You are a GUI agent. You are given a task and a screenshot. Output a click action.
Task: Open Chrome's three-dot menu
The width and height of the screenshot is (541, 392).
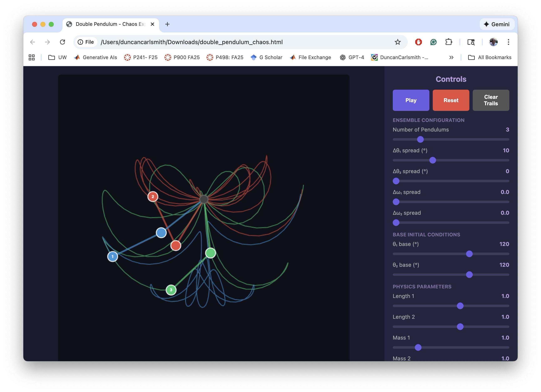point(508,42)
